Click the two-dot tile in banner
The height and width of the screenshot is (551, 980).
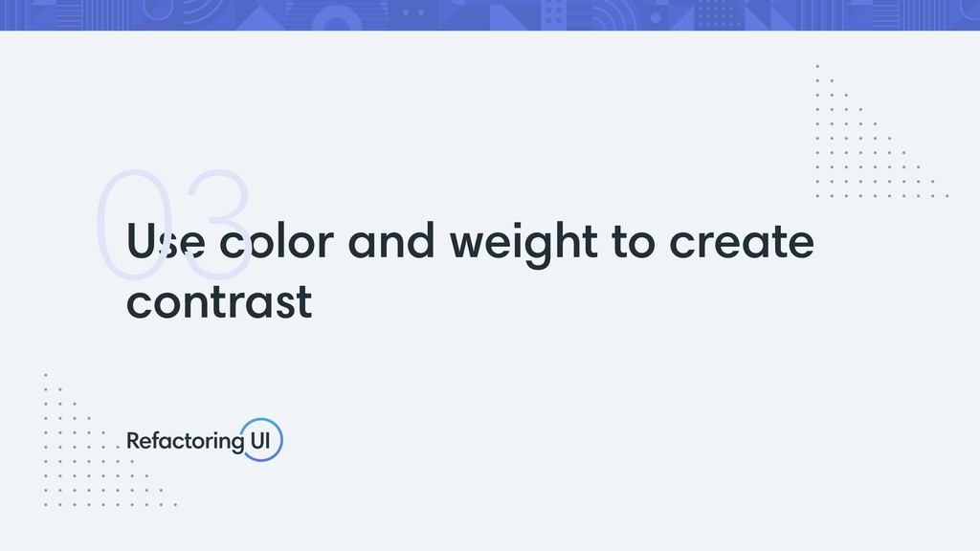413,12
